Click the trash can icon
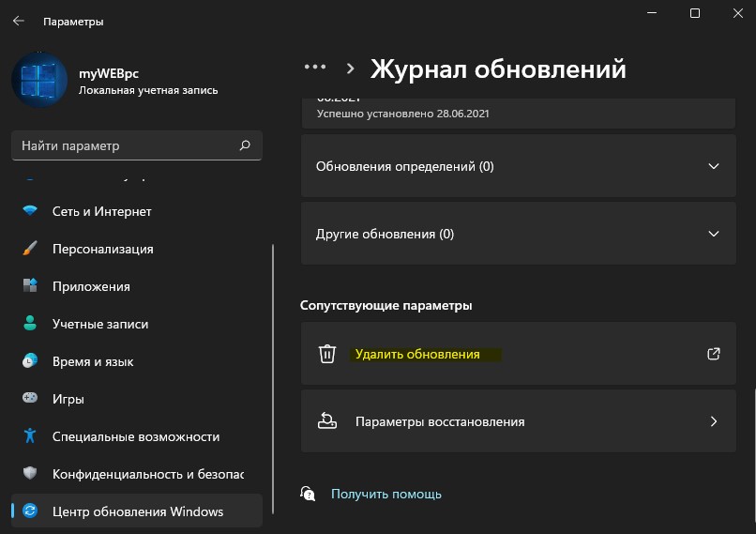 point(327,354)
